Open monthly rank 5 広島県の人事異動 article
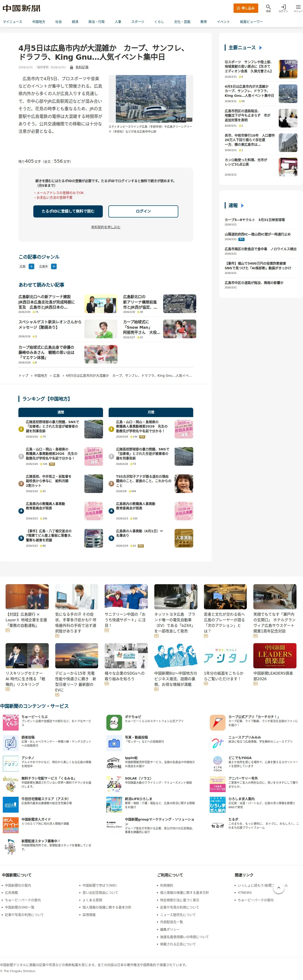Image resolution: width=303 pixels, height=980 pixels. click(x=140, y=533)
